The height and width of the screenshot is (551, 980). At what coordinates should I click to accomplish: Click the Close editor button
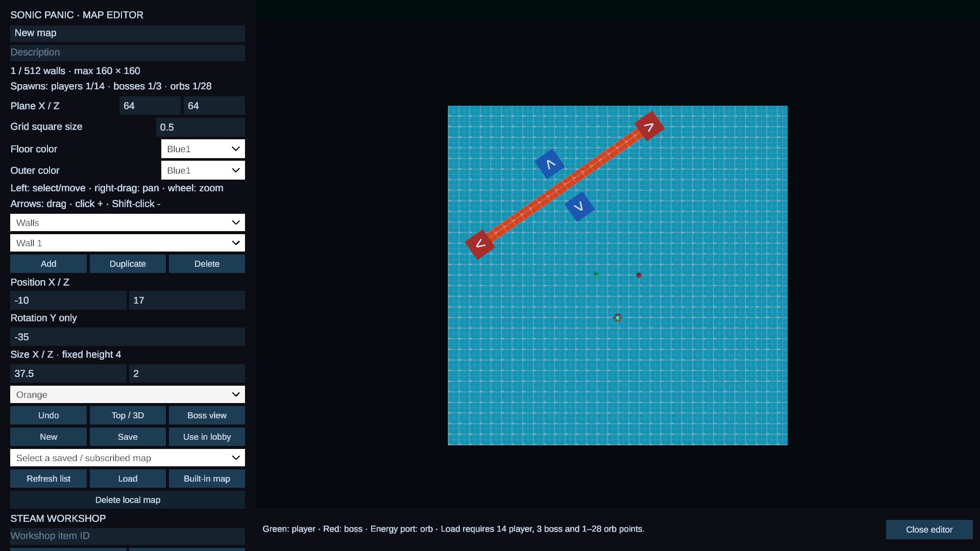[929, 530]
